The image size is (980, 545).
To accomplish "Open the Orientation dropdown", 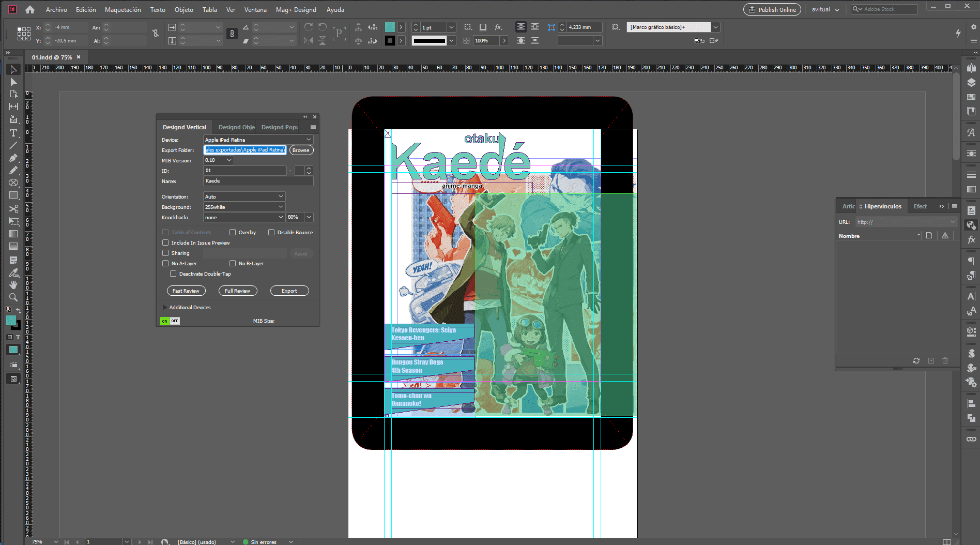I will (244, 196).
